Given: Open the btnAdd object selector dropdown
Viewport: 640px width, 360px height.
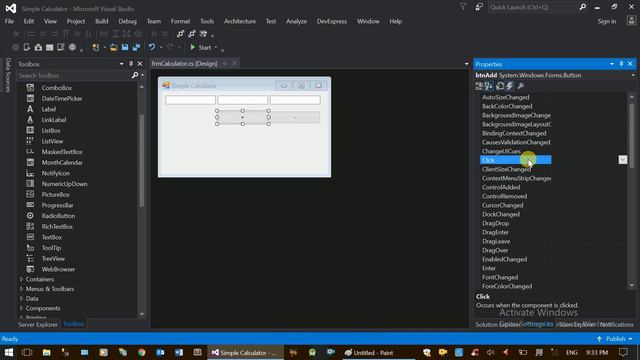Looking at the screenshot, I should coord(633,75).
